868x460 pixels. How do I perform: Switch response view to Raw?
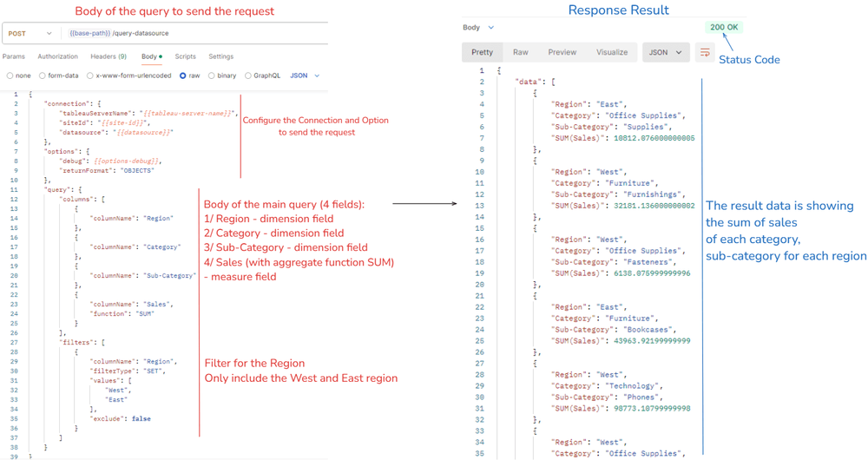tap(520, 53)
